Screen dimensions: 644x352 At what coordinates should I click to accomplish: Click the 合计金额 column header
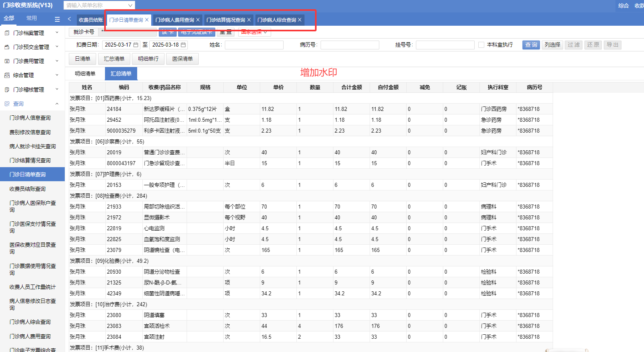coord(352,87)
